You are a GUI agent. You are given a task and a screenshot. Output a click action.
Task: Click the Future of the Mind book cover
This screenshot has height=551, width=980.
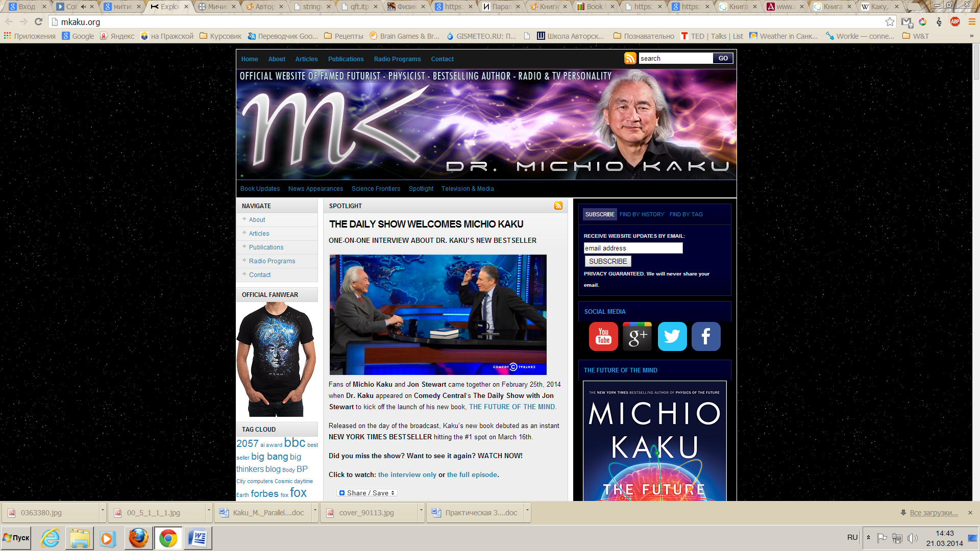coord(654,440)
